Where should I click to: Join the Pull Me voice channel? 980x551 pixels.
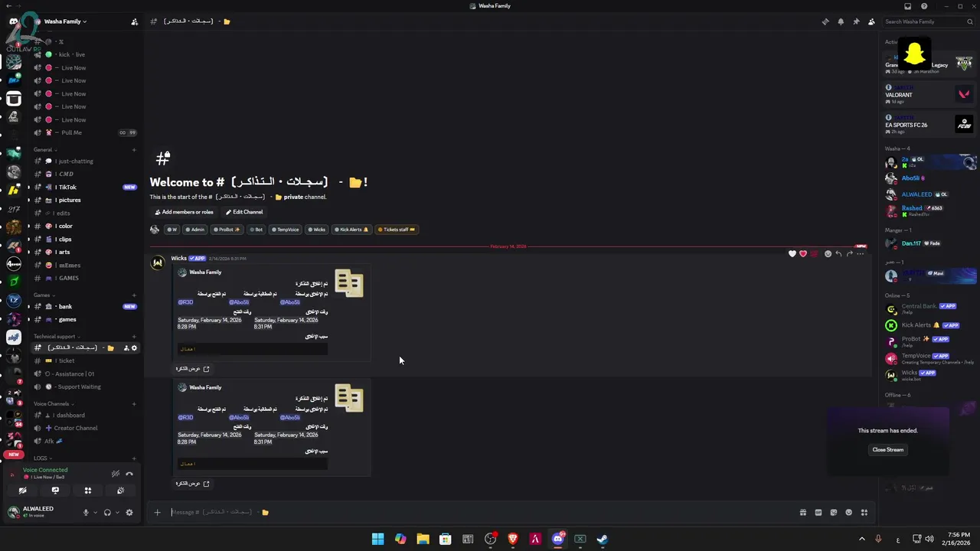(x=84, y=132)
